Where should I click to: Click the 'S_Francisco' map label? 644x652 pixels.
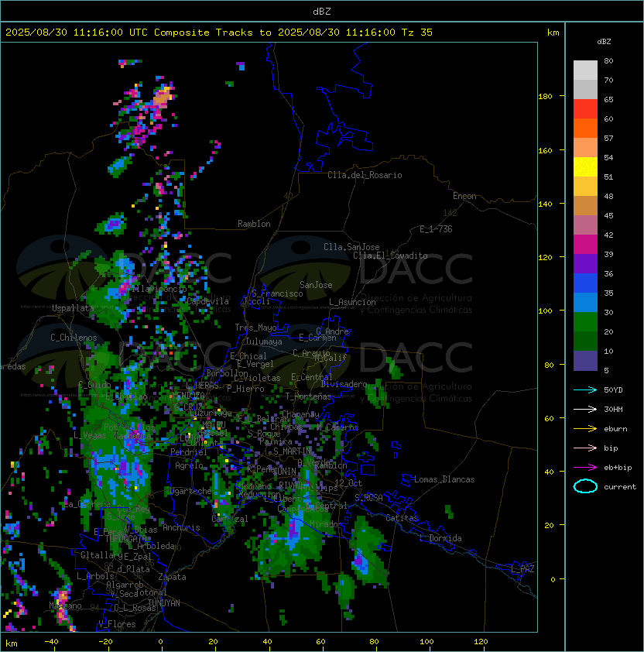277,293
